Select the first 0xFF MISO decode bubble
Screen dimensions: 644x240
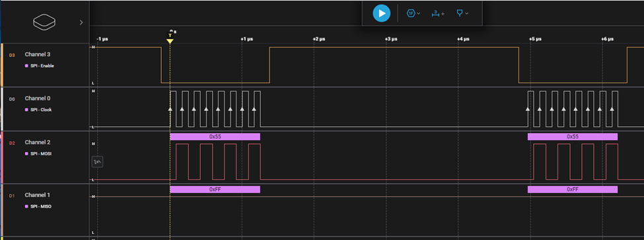tap(215, 190)
